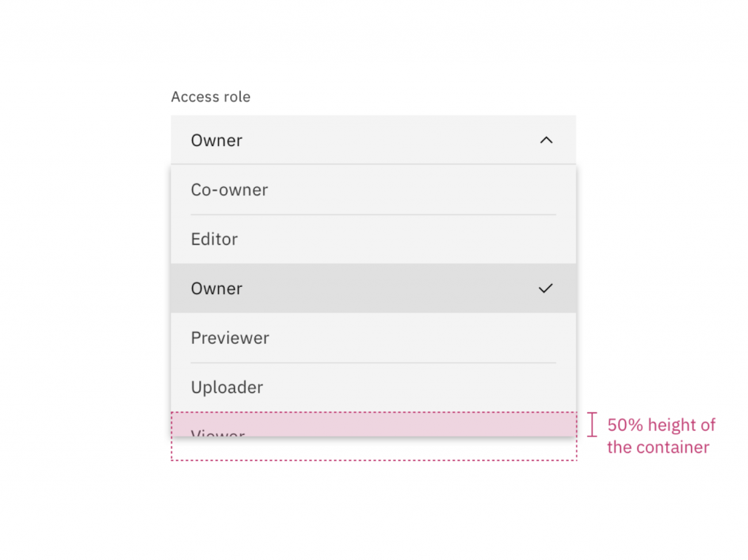Image resolution: width=748 pixels, height=560 pixels.
Task: Select the partially visible Viewer option
Action: point(218,432)
